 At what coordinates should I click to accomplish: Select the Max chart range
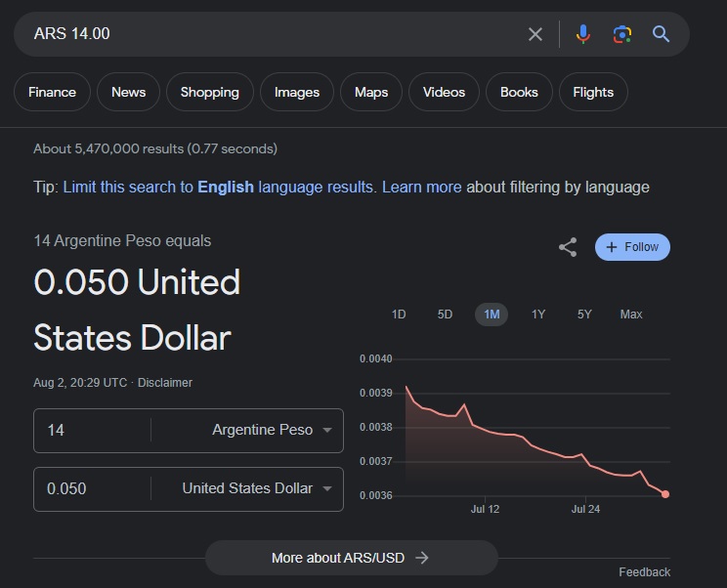(x=631, y=315)
